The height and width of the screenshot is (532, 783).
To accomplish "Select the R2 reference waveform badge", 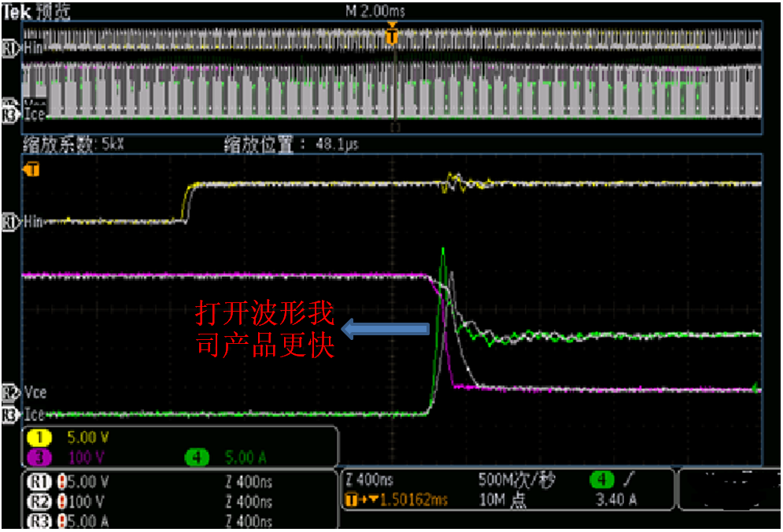I will coord(37,501).
